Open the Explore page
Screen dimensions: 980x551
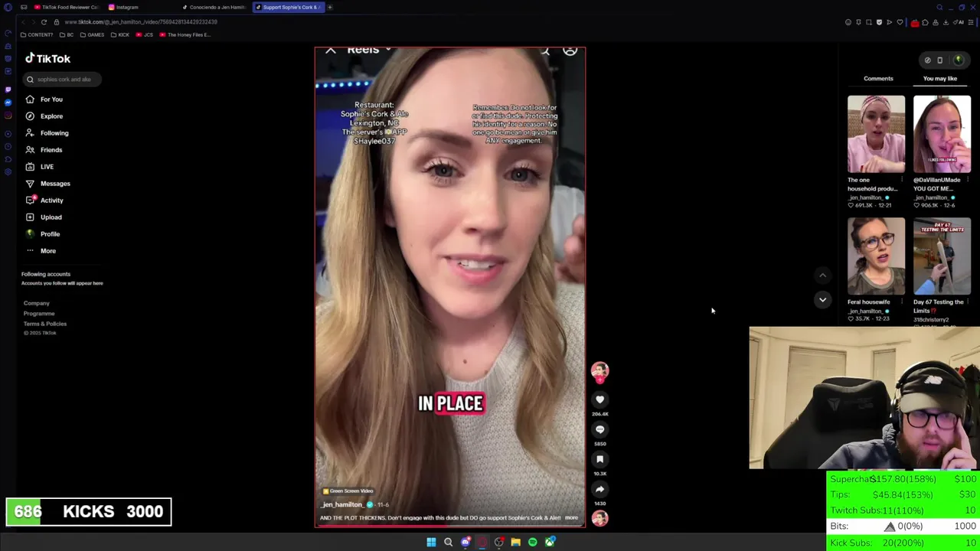click(x=44, y=116)
